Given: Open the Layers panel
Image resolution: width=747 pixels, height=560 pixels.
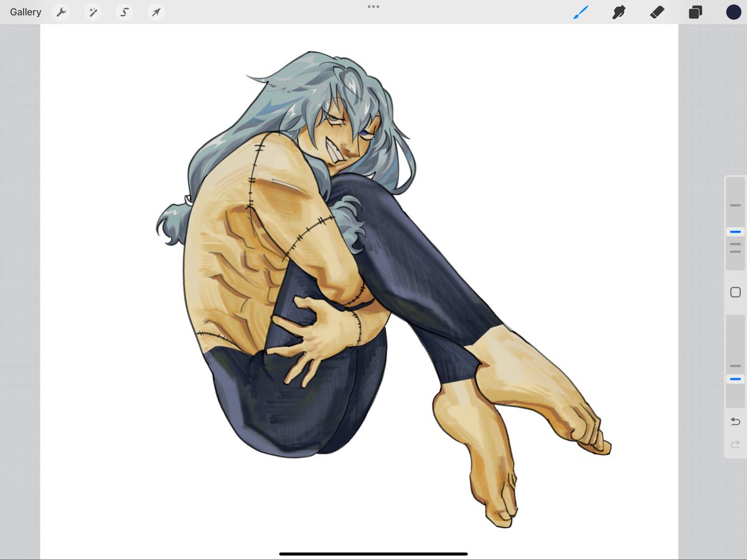Looking at the screenshot, I should [695, 12].
